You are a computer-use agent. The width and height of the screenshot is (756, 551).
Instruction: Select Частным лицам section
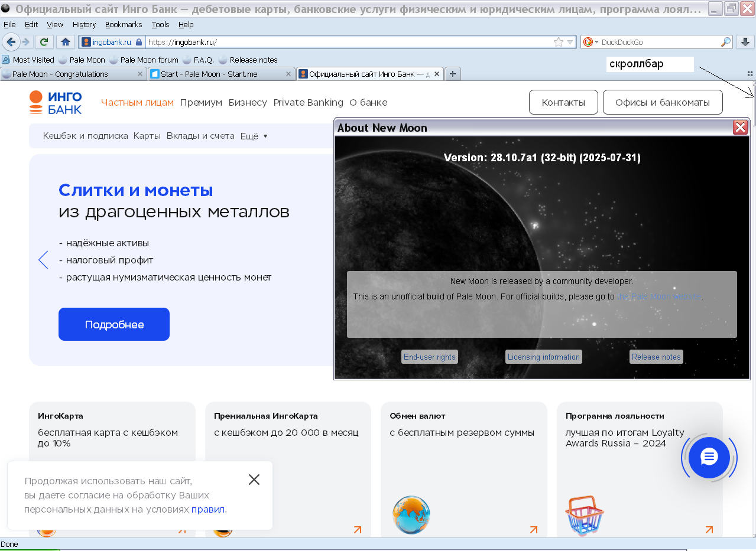(137, 102)
